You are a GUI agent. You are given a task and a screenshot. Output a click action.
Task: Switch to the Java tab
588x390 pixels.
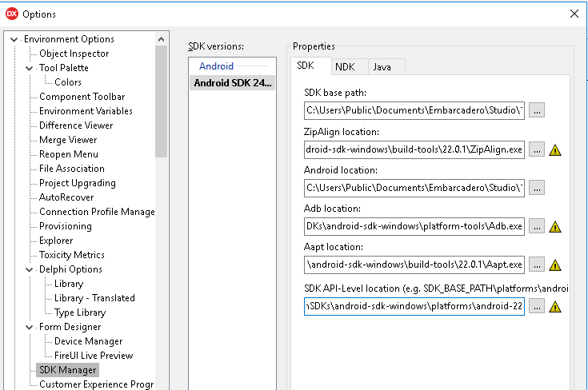pyautogui.click(x=382, y=67)
